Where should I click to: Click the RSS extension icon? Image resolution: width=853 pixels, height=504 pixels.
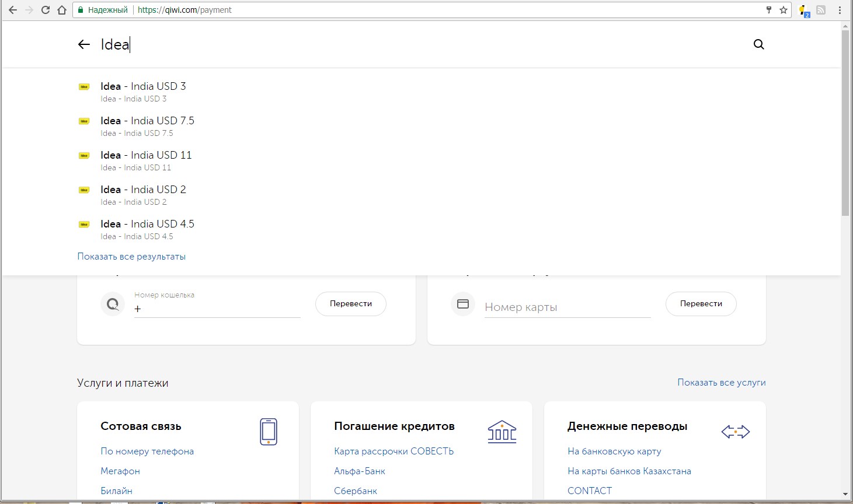[x=821, y=10]
